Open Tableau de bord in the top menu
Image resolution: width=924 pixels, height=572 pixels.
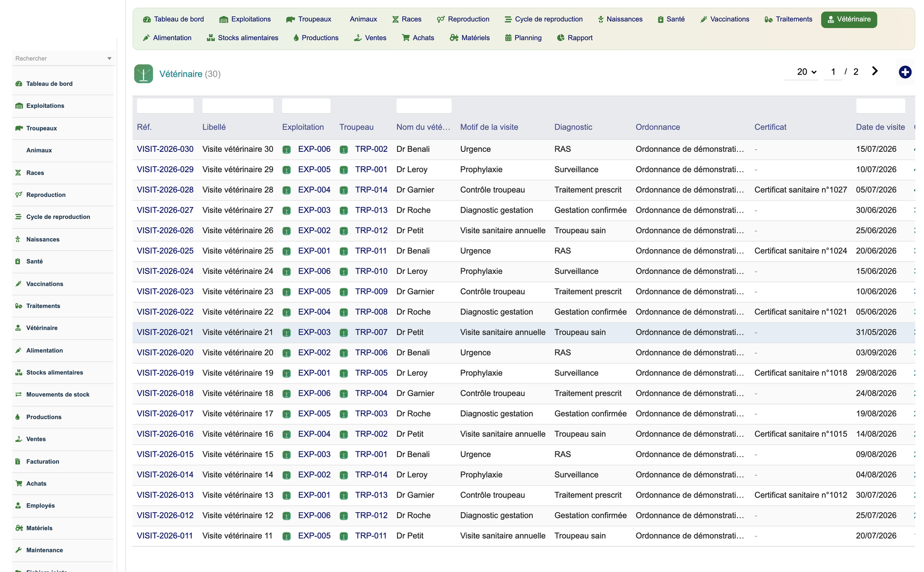[173, 19]
